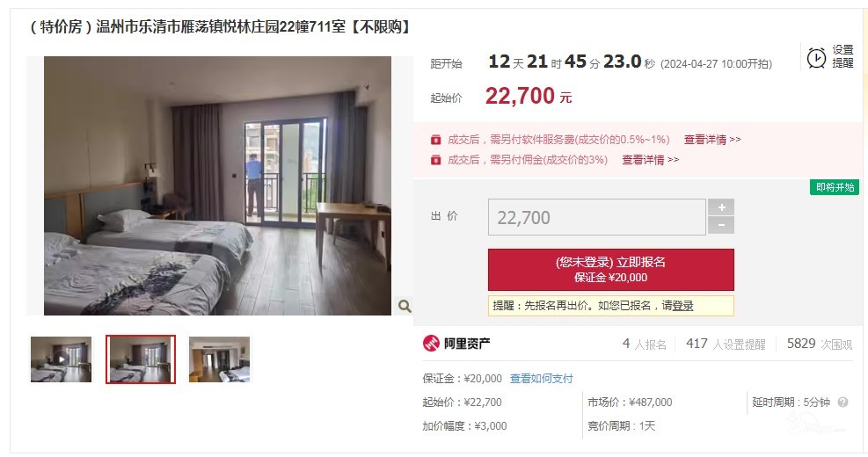Screen dimensions: 868x457
Task: Click the red icon beside commission notice
Action: click(x=435, y=160)
